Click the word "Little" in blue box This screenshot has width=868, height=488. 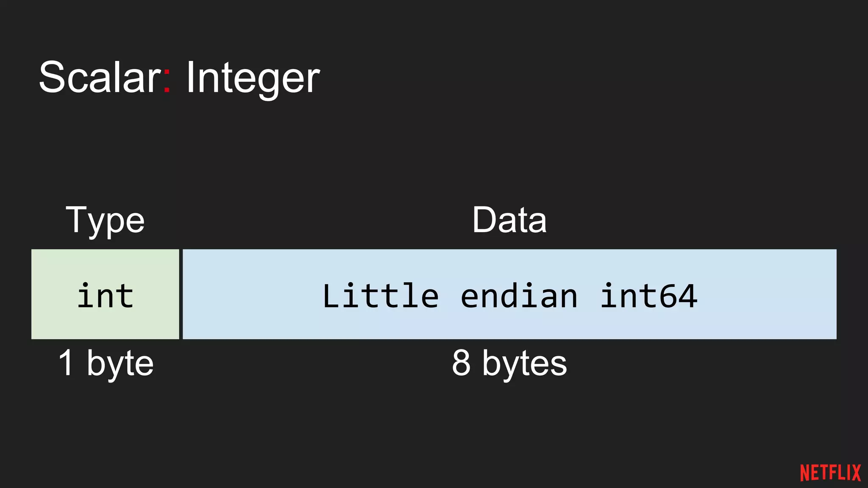point(380,295)
